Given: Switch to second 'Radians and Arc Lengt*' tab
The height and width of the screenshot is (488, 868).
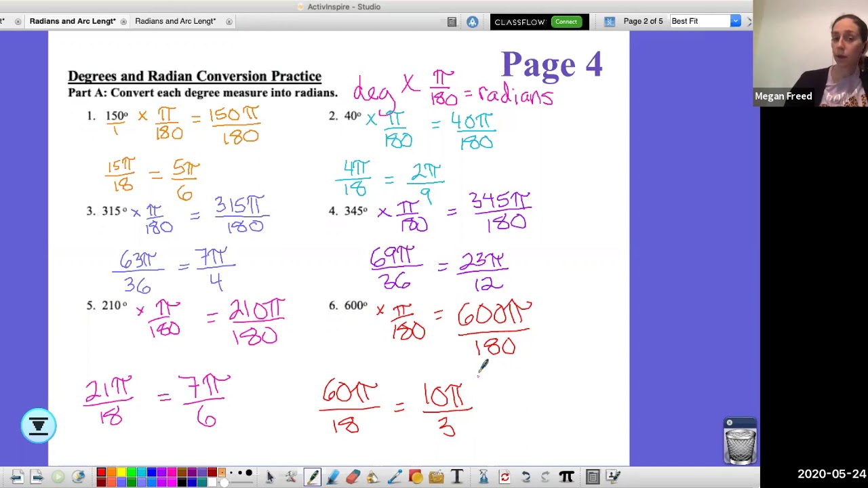Looking at the screenshot, I should coord(175,21).
